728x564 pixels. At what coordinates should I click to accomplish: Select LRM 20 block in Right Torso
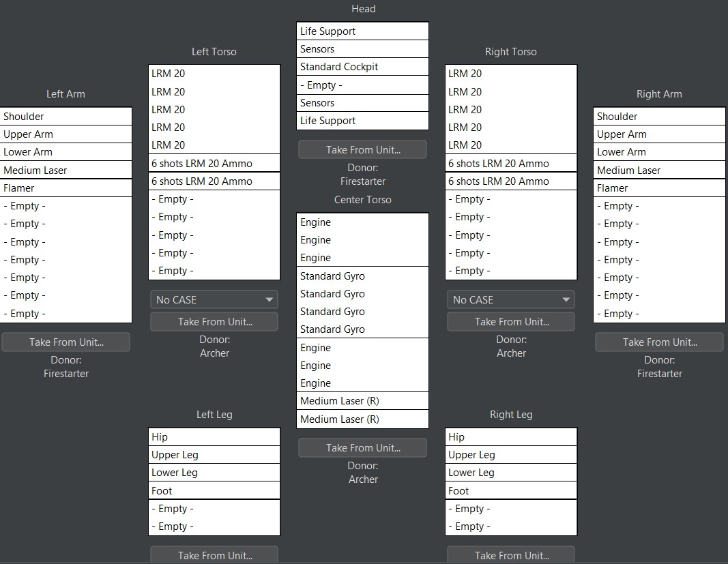point(511,110)
